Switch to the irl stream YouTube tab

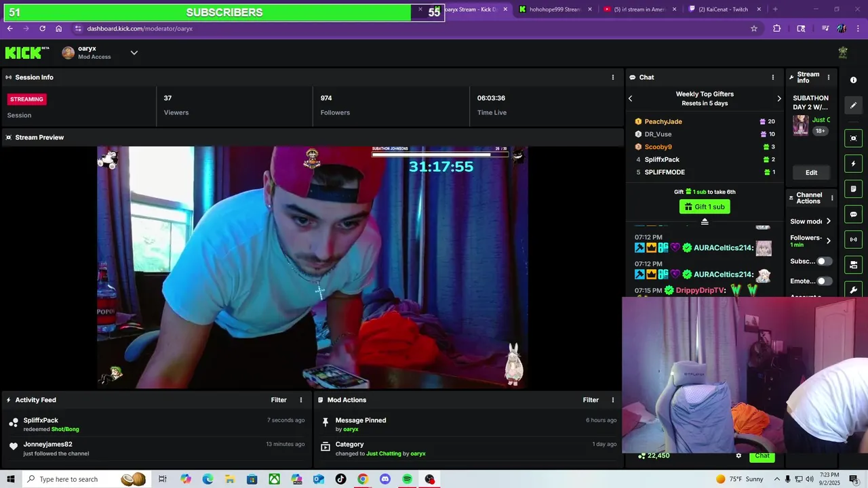(x=641, y=9)
